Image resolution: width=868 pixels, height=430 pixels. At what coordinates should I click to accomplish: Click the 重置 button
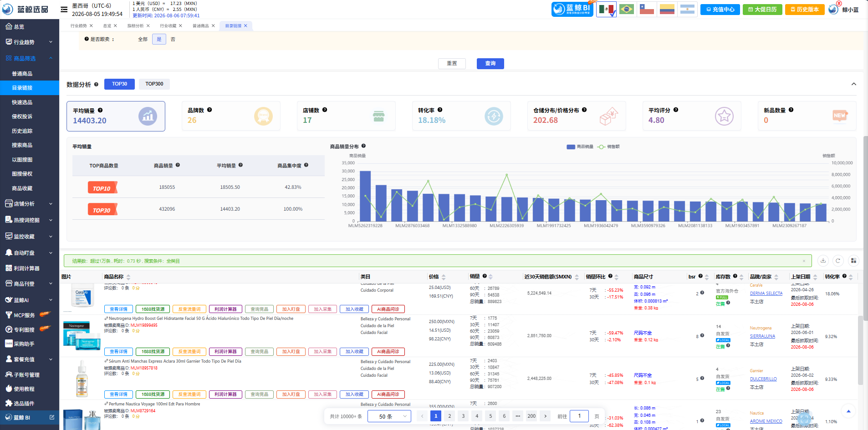click(452, 64)
